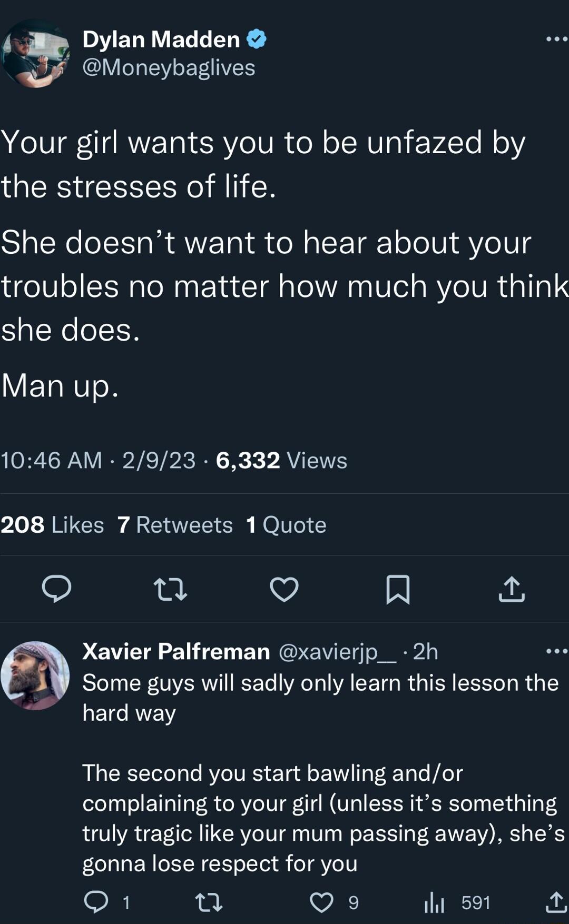This screenshot has width=569, height=924.
Task: Click the reply bubble icon on Xavier's reply
Action: [98, 901]
